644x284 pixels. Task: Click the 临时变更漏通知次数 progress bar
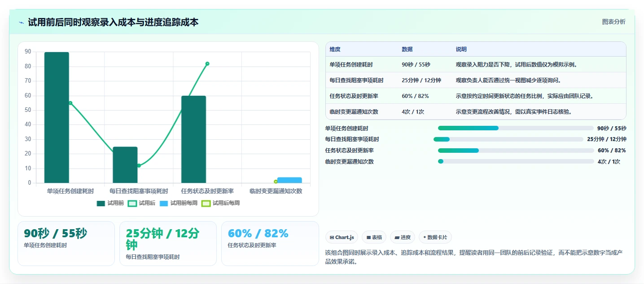[516, 161]
